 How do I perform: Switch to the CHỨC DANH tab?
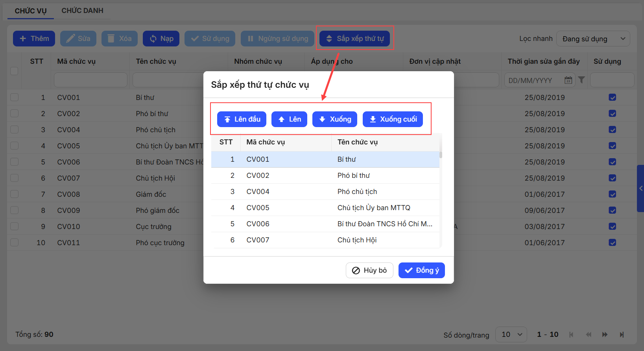82,11
